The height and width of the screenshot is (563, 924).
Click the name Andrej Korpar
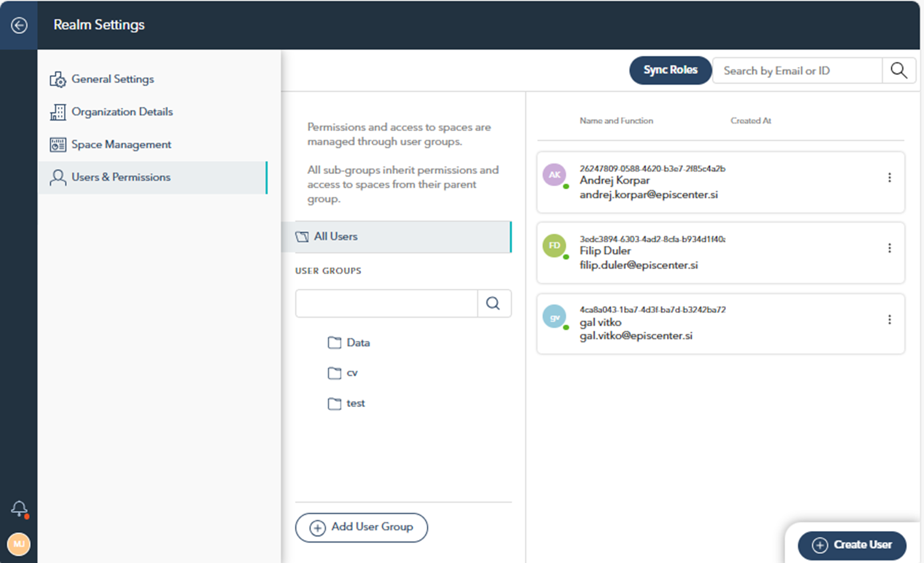[x=615, y=180]
